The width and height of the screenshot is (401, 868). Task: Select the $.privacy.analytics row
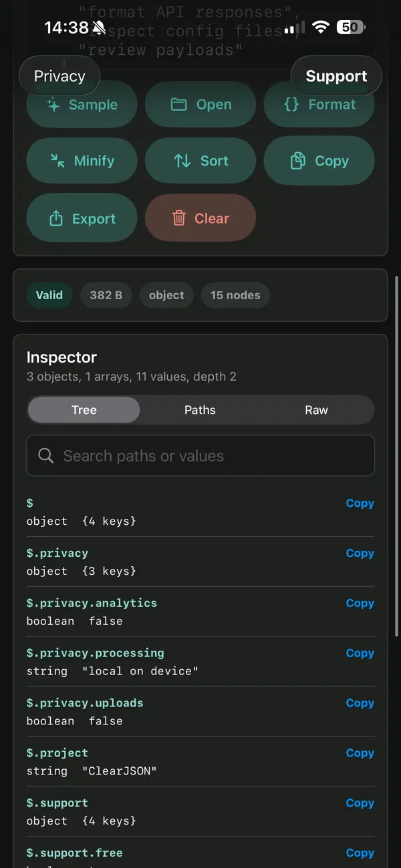[200, 612]
